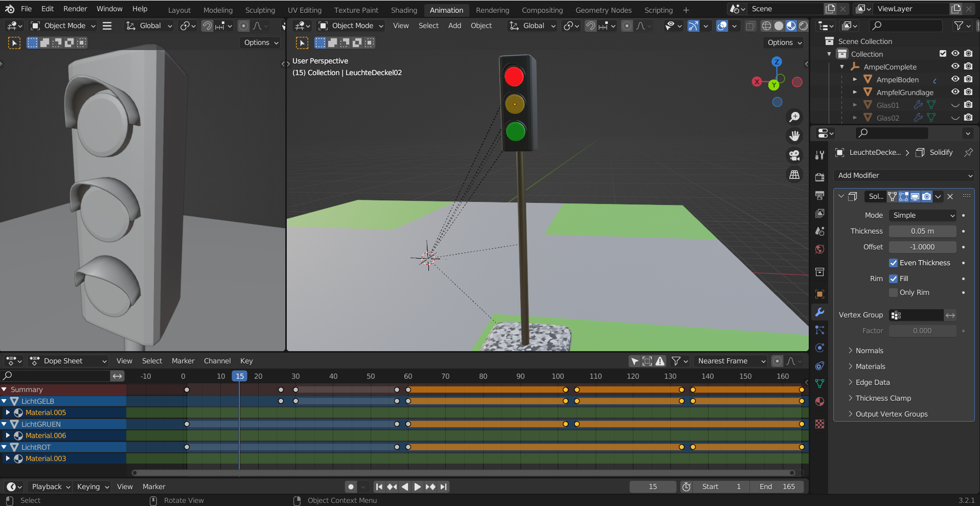980x506 pixels.
Task: Hide AmpelBoden in viewport
Action: point(955,79)
